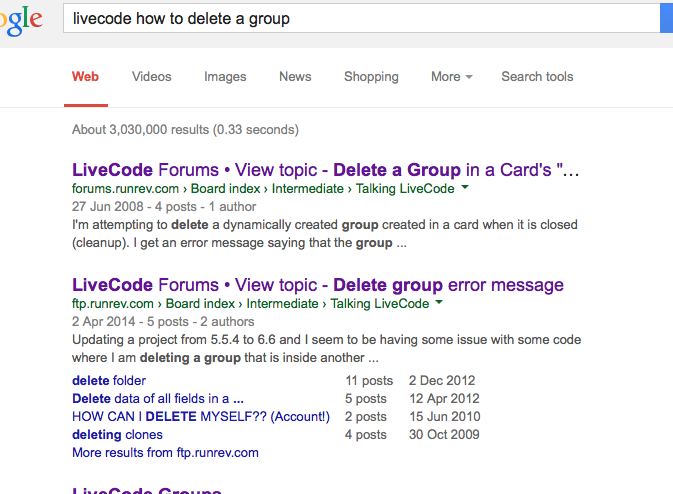Open Search tools options
Image resolution: width=673 pixels, height=494 pixels.
click(537, 77)
